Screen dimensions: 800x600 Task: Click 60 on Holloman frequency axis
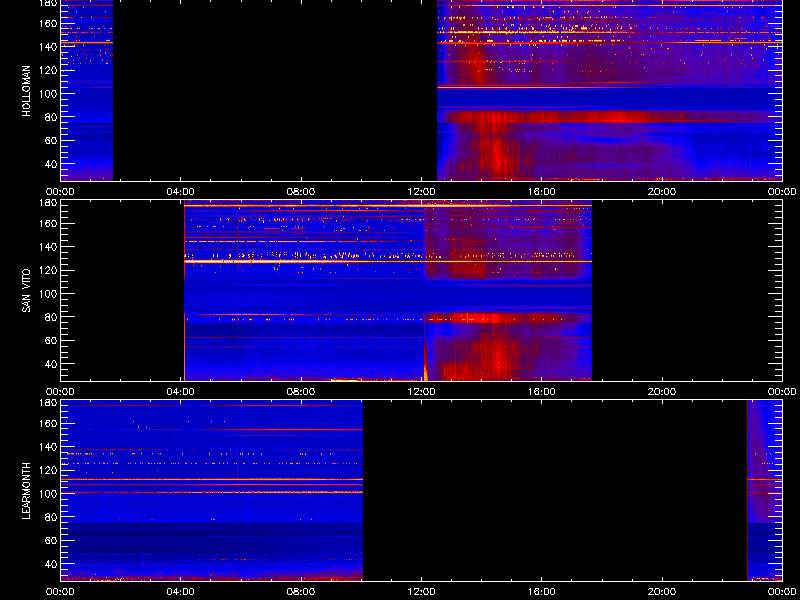(50, 141)
